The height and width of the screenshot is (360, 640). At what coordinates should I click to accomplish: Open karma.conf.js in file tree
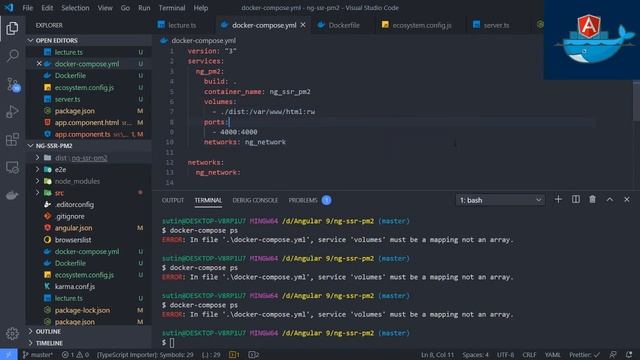(x=89, y=287)
